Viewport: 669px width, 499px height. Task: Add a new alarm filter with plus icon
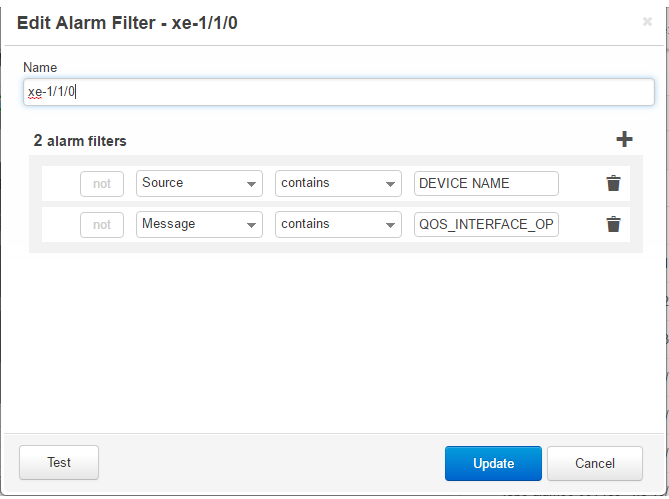[624, 139]
